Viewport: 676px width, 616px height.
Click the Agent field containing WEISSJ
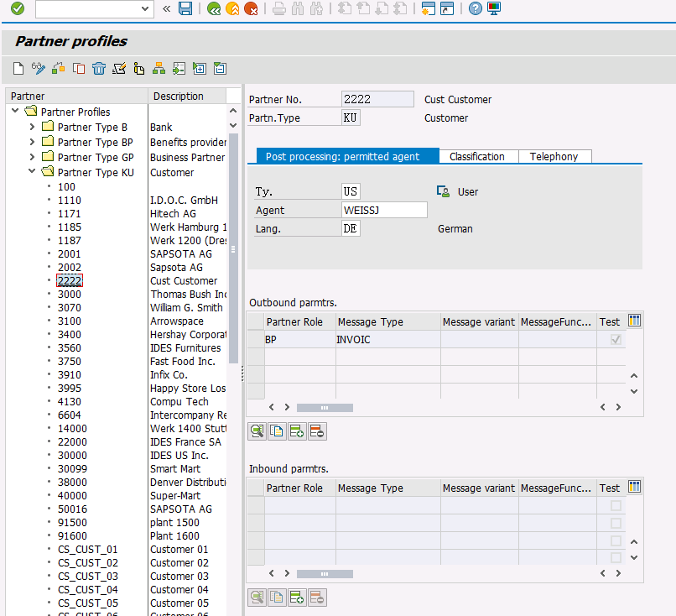pyautogui.click(x=383, y=210)
